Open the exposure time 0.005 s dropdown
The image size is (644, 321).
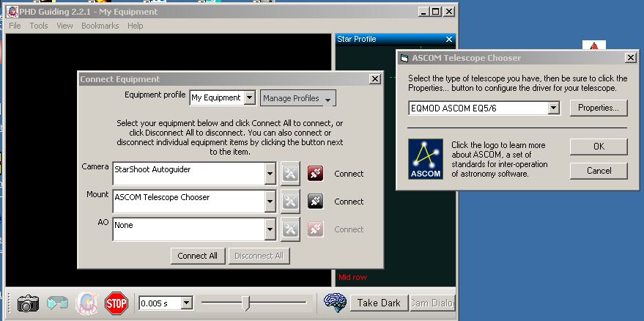click(186, 303)
